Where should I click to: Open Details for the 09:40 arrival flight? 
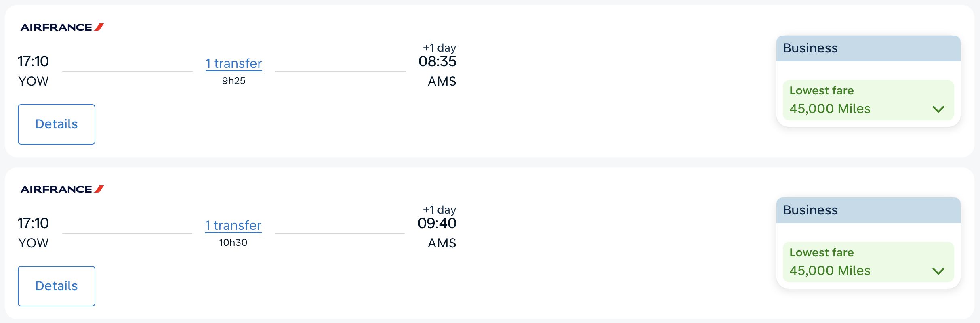(56, 286)
